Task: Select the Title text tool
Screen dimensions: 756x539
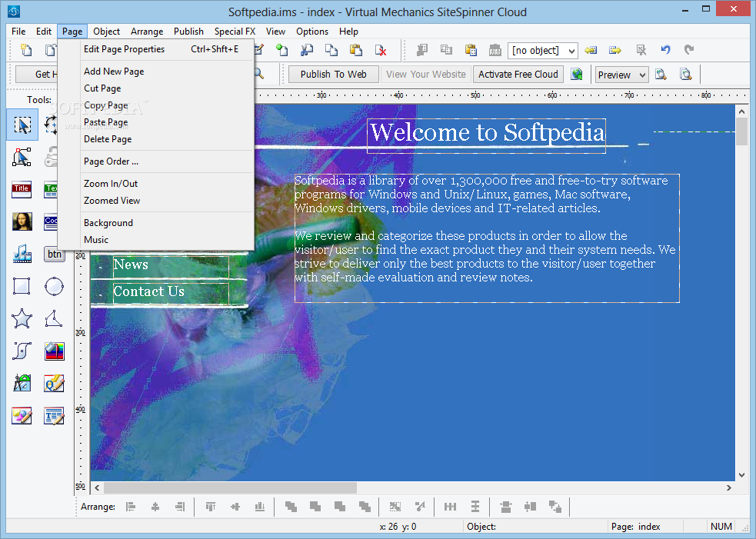Action: (22, 189)
